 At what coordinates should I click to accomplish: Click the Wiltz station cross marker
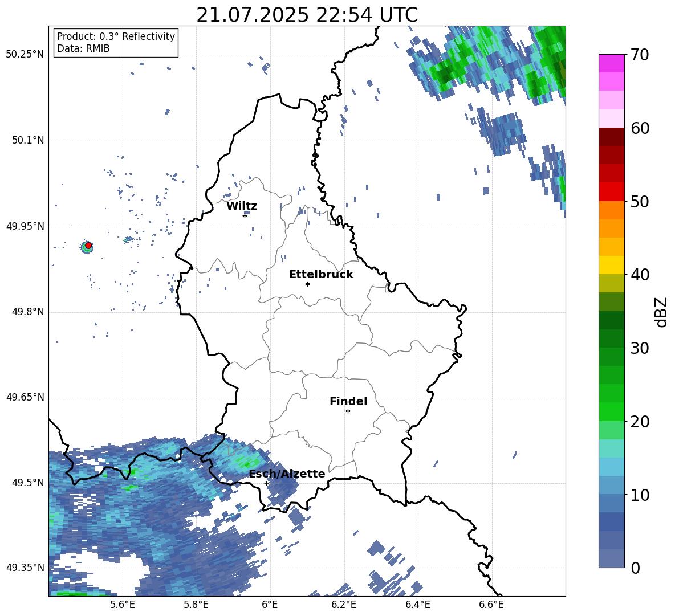245,215
